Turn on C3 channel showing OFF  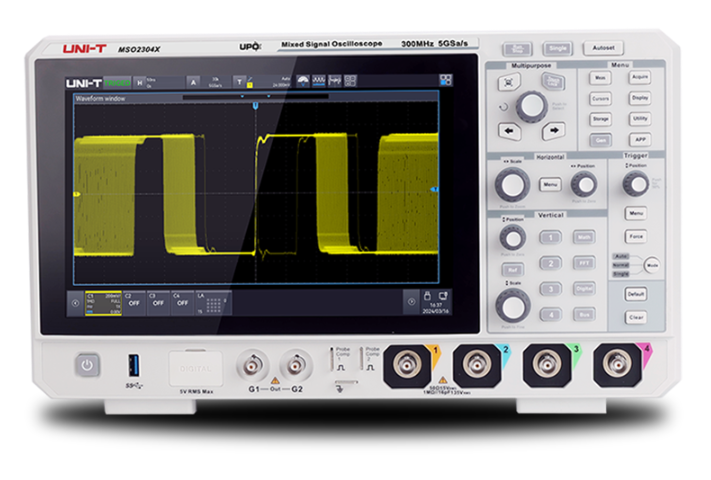158,300
